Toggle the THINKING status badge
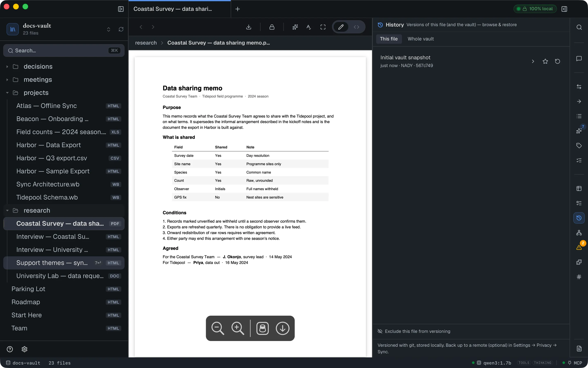Viewport: 588px width, 368px height. pyautogui.click(x=542, y=363)
